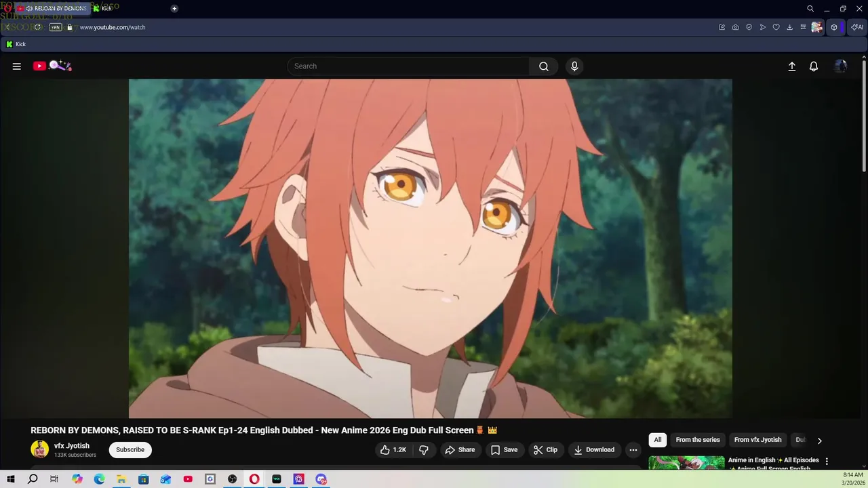Save the video to a playlist
The image size is (868, 488).
coord(504,450)
